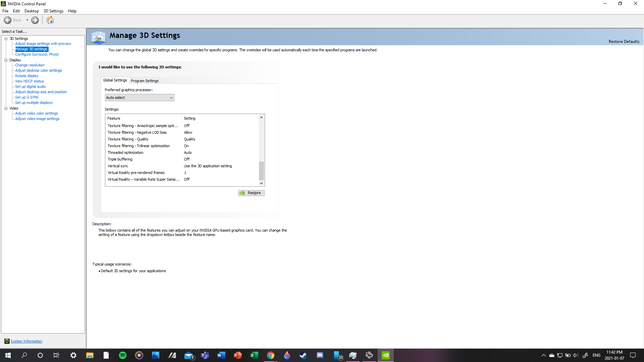This screenshot has width=644, height=362.
Task: Open Adjust desktop color settings
Action: pos(39,70)
